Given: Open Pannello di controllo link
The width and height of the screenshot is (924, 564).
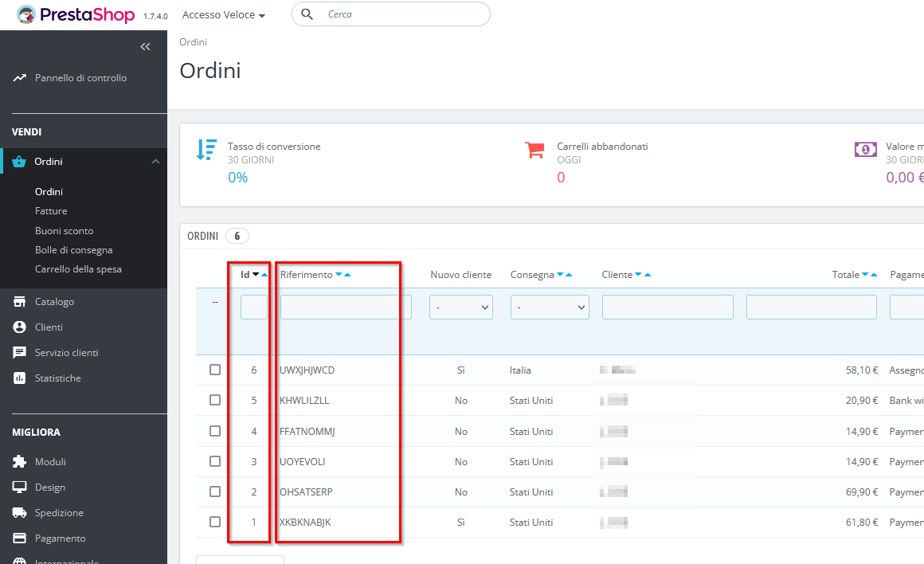Looking at the screenshot, I should pos(80,78).
